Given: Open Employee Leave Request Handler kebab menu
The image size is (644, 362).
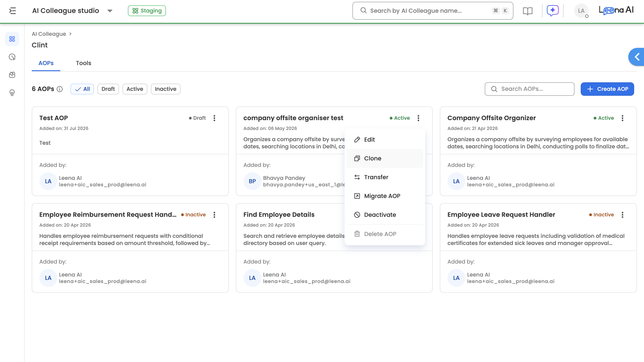Looking at the screenshot, I should [622, 215].
